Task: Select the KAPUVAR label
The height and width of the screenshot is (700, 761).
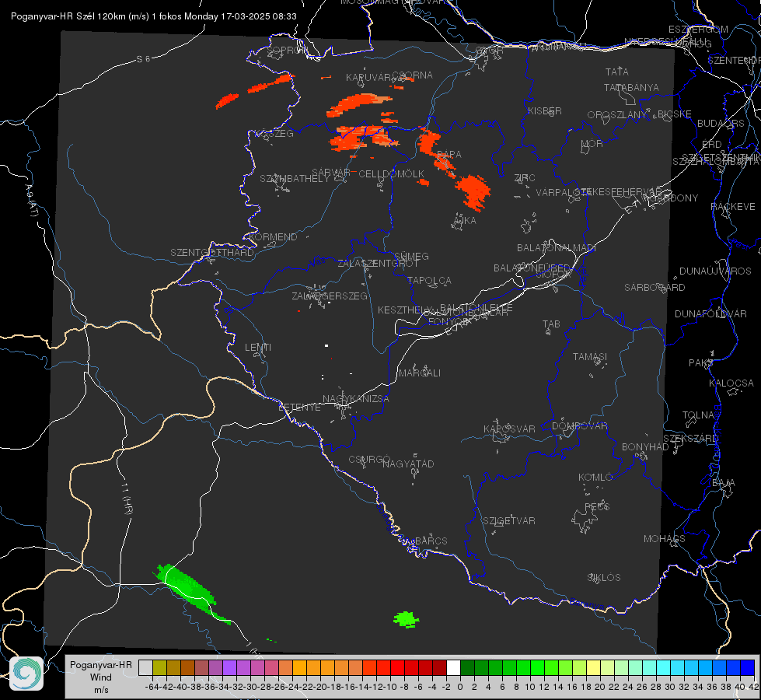Action: 369,77
